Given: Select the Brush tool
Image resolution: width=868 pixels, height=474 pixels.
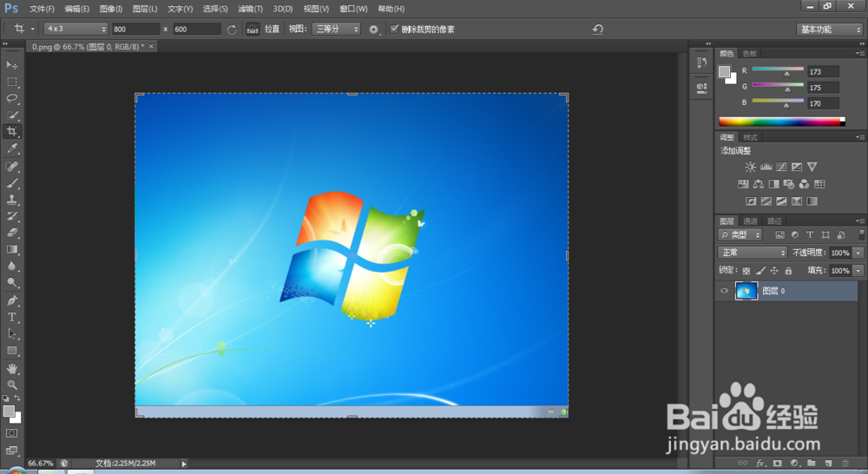Looking at the screenshot, I should point(11,183).
